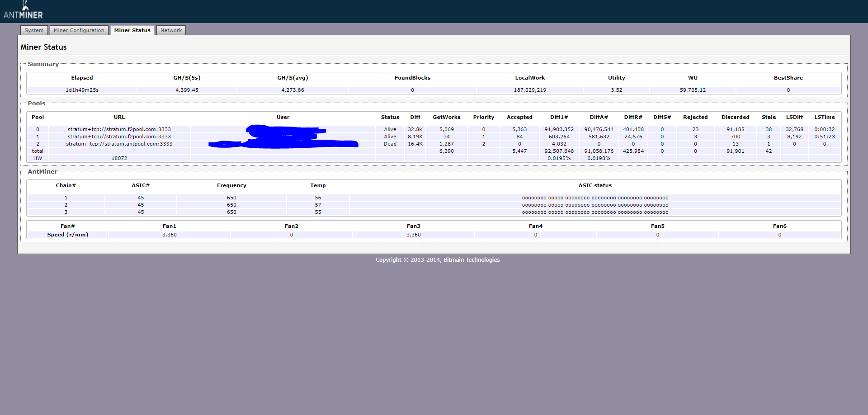868x415 pixels.
Task: Click the Miner Status page heading
Action: (x=43, y=47)
